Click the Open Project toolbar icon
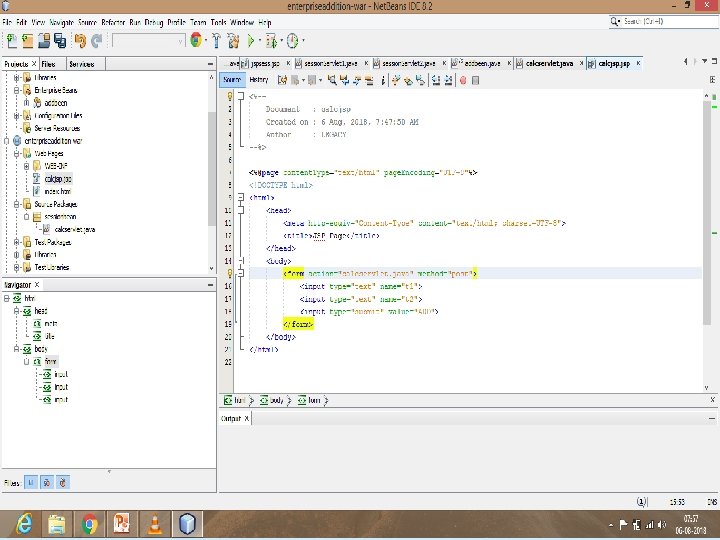The height and width of the screenshot is (540, 720). click(x=44, y=41)
